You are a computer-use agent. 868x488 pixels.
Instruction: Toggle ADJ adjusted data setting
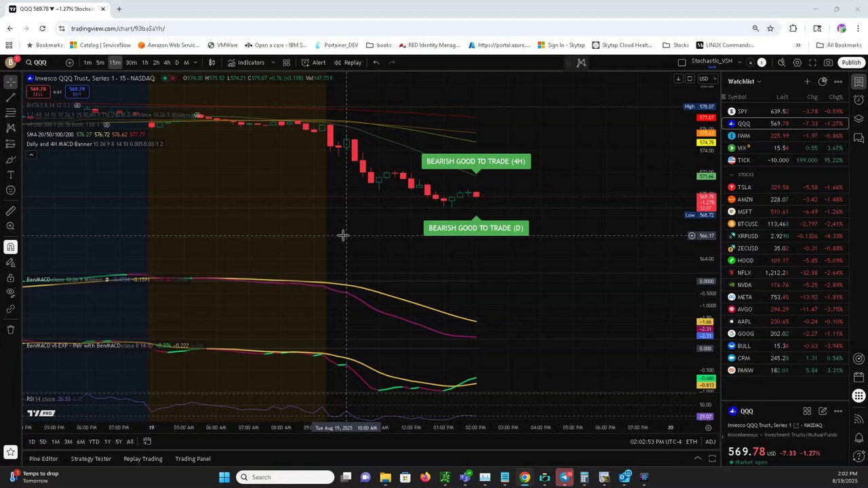[x=710, y=442]
